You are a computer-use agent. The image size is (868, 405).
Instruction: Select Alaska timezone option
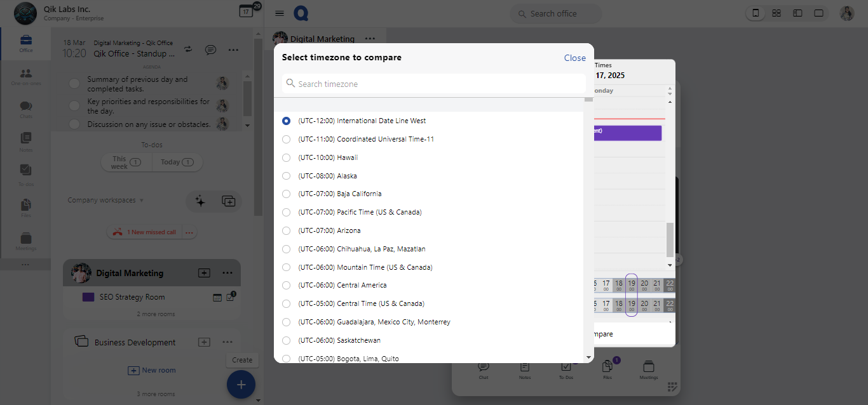[x=286, y=176]
